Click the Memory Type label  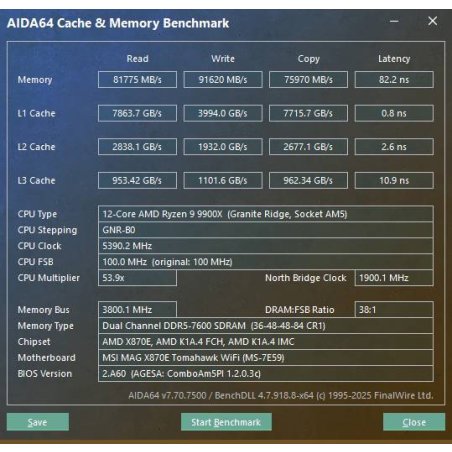coord(45,326)
